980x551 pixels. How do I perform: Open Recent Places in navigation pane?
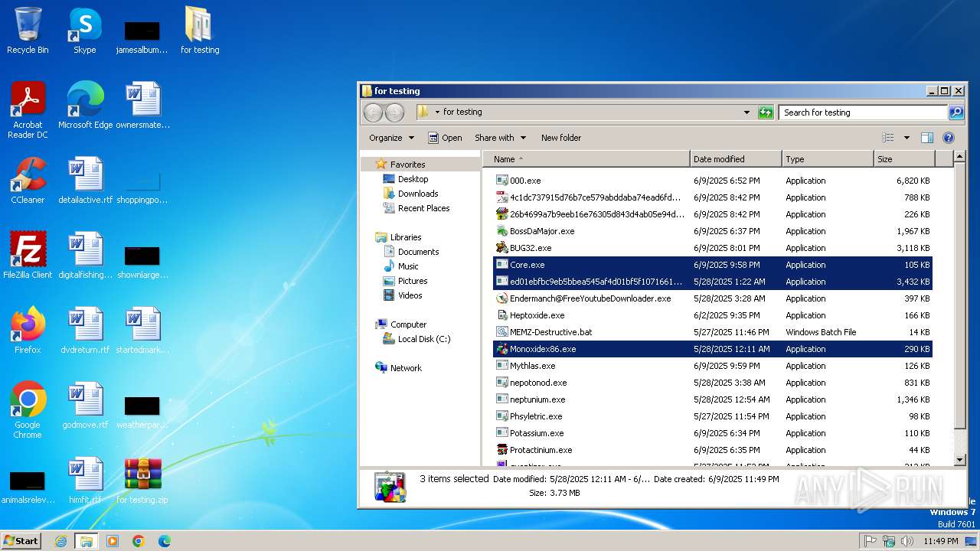[423, 208]
